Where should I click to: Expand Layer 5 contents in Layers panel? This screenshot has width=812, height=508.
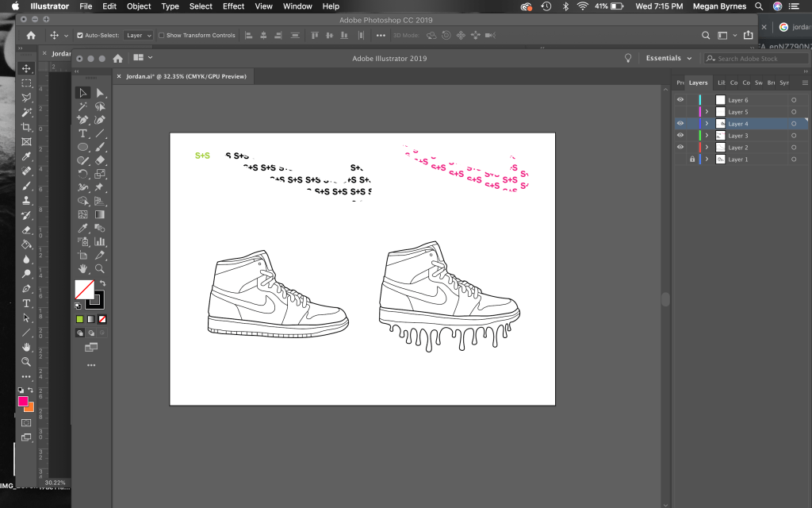pos(707,112)
